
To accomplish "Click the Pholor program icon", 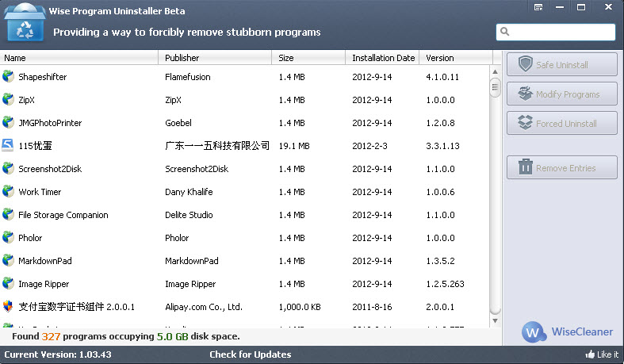I will pos(8,237).
